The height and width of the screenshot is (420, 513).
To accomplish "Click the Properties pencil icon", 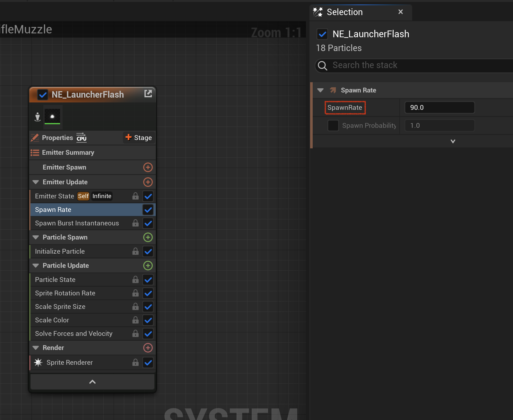I will [35, 138].
